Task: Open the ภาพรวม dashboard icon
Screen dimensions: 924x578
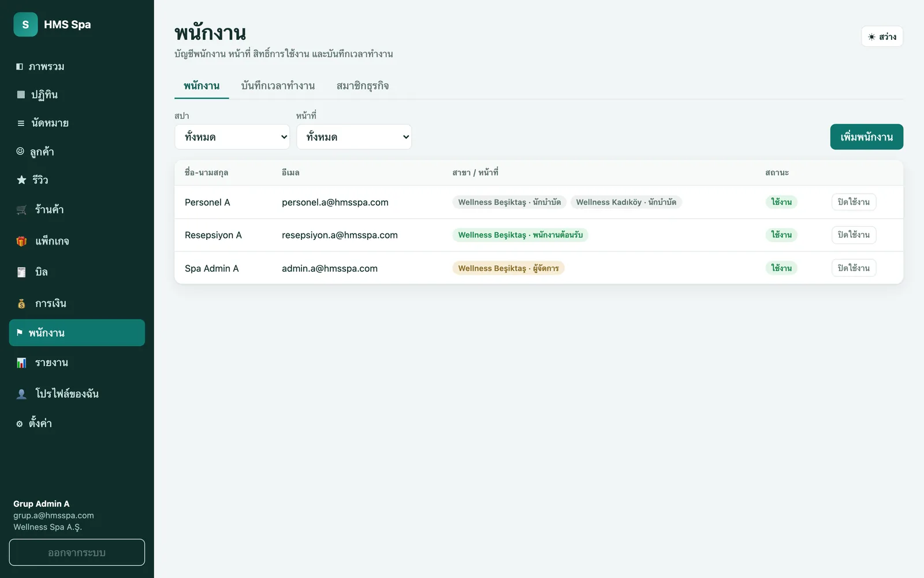Action: tap(20, 66)
